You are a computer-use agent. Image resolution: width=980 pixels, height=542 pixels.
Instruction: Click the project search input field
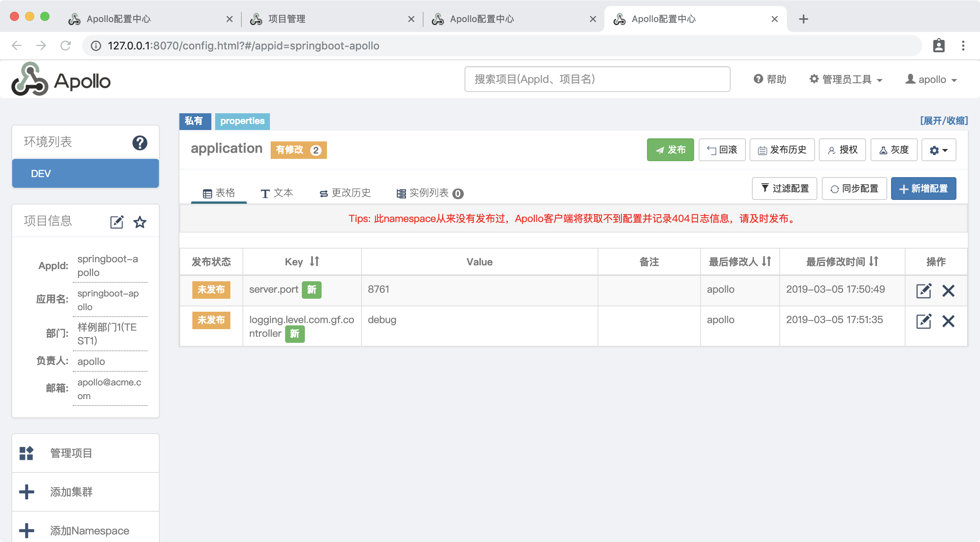click(597, 79)
